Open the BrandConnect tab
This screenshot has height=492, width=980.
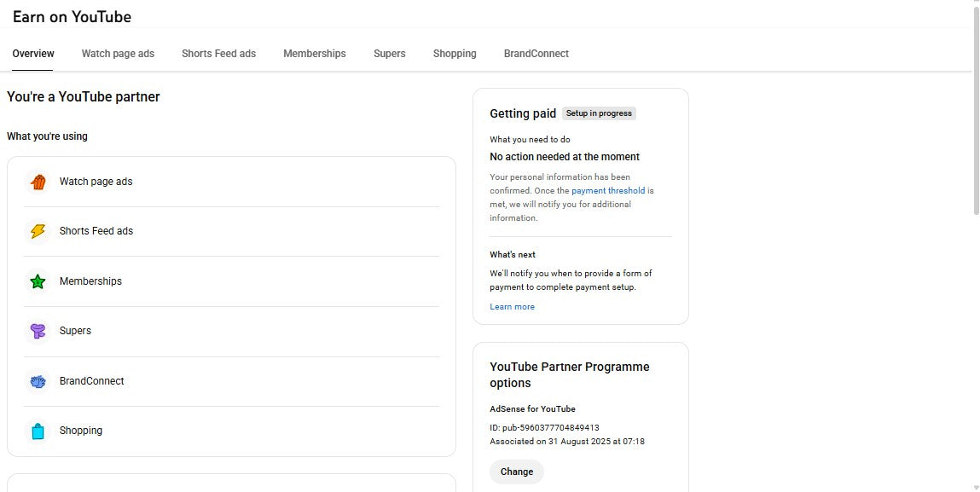pyautogui.click(x=536, y=53)
